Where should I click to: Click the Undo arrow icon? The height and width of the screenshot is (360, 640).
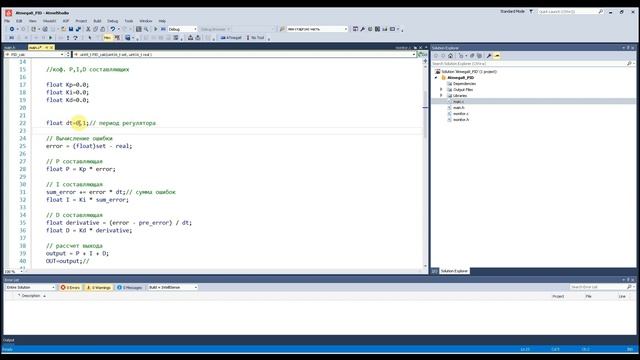click(113, 29)
